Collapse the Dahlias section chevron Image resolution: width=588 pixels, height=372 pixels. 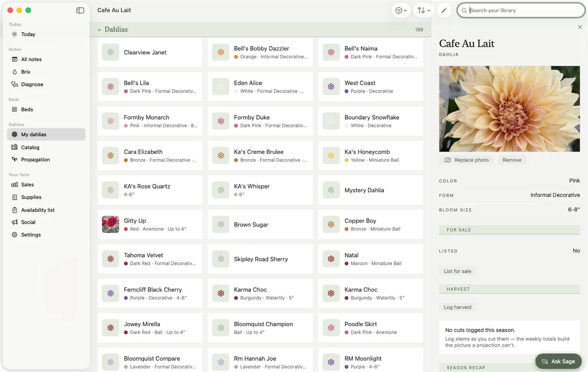tap(99, 30)
